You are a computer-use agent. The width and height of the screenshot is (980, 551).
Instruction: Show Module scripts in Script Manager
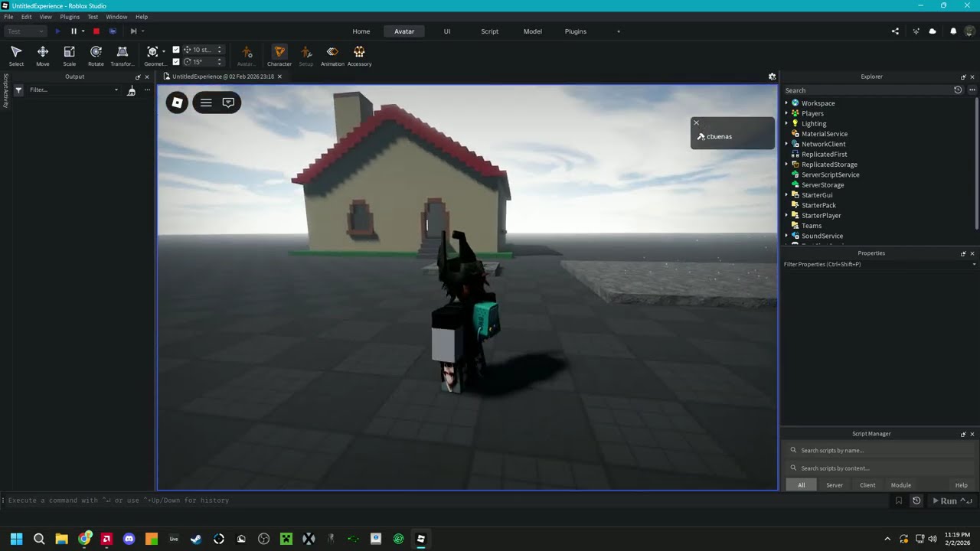(901, 485)
